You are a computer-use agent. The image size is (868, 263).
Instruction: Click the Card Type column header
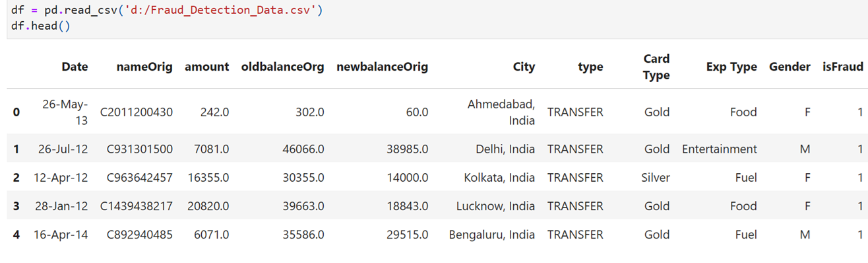pyautogui.click(x=656, y=67)
